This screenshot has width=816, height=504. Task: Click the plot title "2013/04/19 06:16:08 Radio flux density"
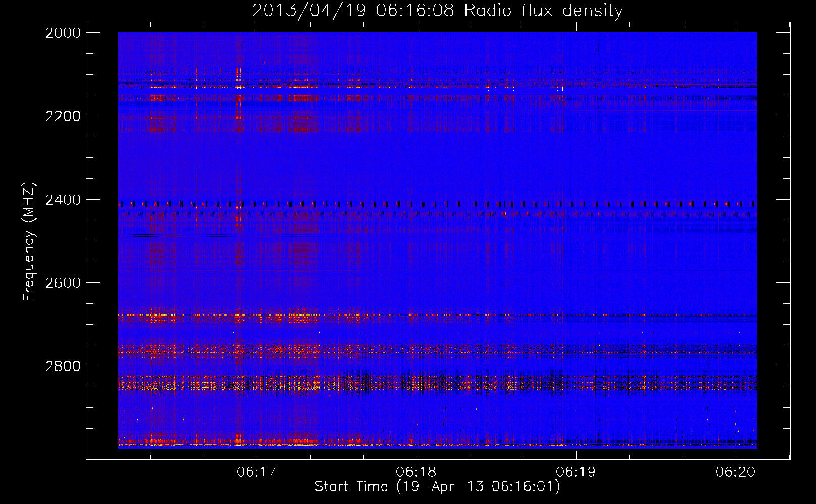pos(437,10)
